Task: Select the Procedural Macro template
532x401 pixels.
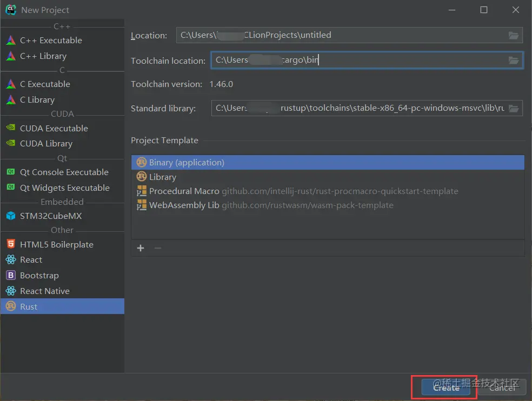Action: [328, 191]
